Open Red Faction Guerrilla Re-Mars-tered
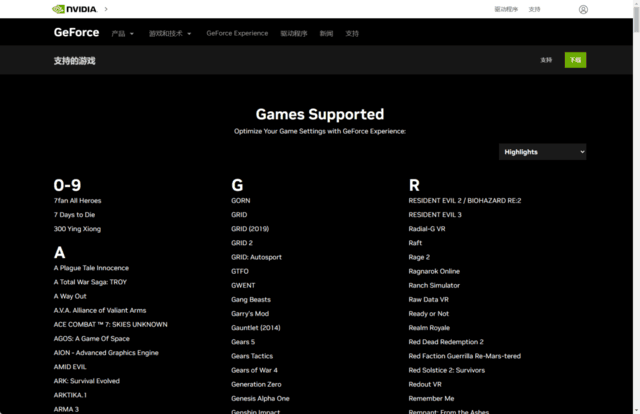Viewport: 640px width, 414px height. 465,356
